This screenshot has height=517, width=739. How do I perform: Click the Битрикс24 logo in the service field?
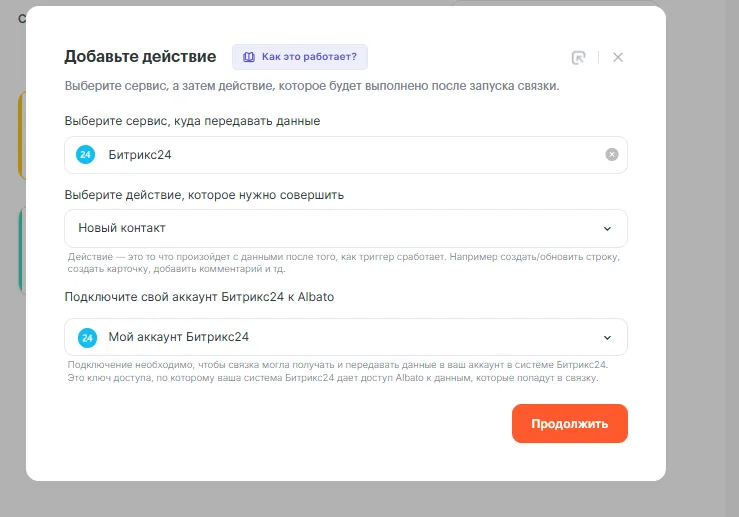coord(86,155)
